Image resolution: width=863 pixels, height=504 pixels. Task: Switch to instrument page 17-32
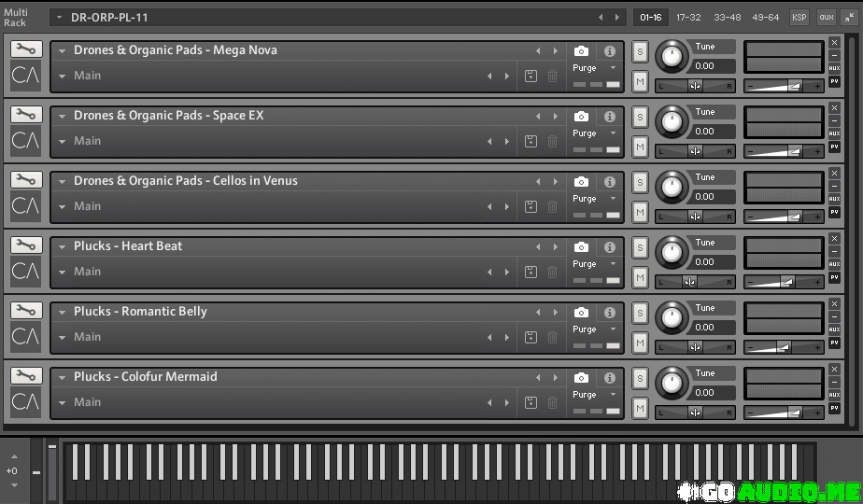click(688, 18)
